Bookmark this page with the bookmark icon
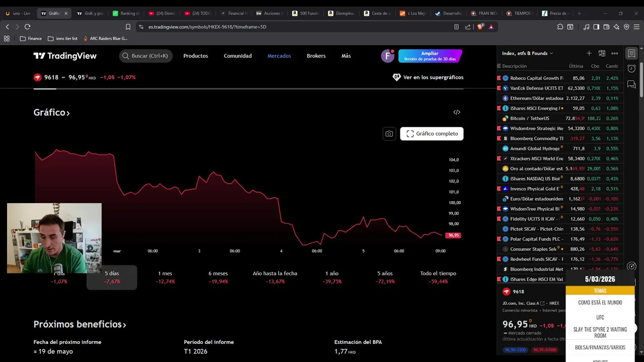This screenshot has height=362, width=644. [x=128, y=27]
